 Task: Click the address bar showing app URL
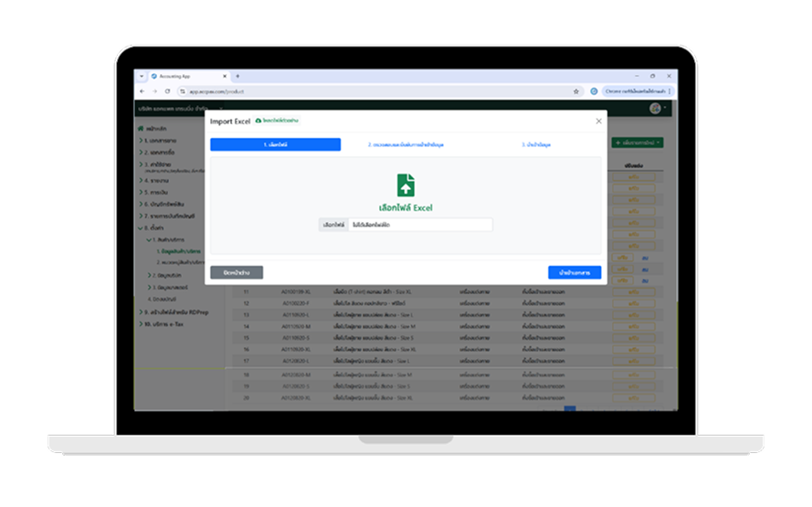381,91
